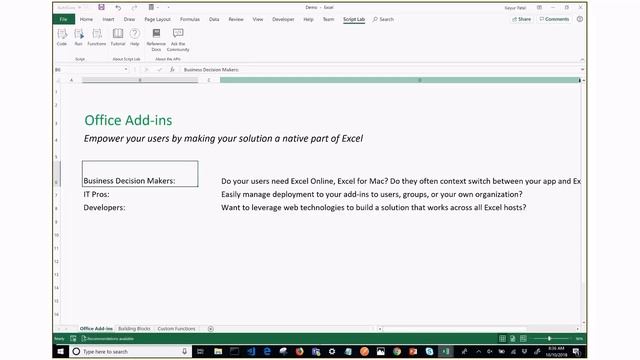Open Chrome from the taskbar
Image resolution: width=640 pixels, height=360 pixels.
(397, 351)
